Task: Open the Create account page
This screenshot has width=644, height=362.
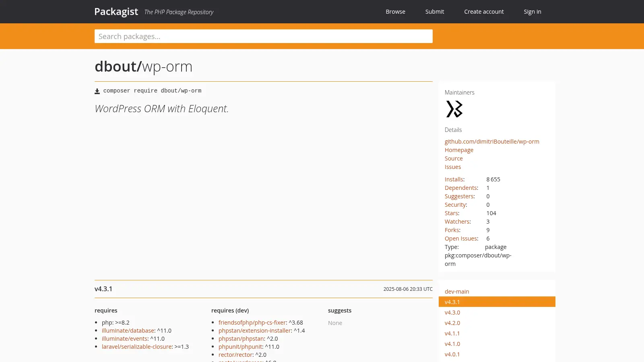Action: (x=484, y=12)
